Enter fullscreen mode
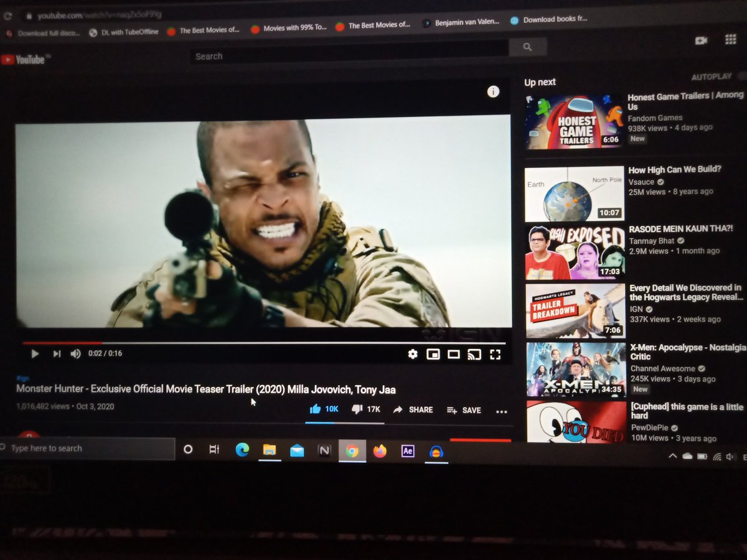This screenshot has height=560, width=747. point(496,355)
